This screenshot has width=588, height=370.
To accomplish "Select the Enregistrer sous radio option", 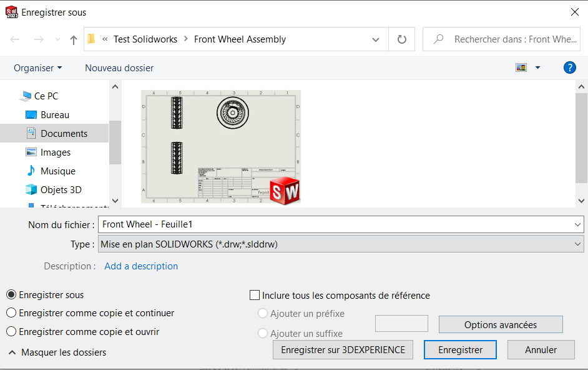I will [x=11, y=295].
